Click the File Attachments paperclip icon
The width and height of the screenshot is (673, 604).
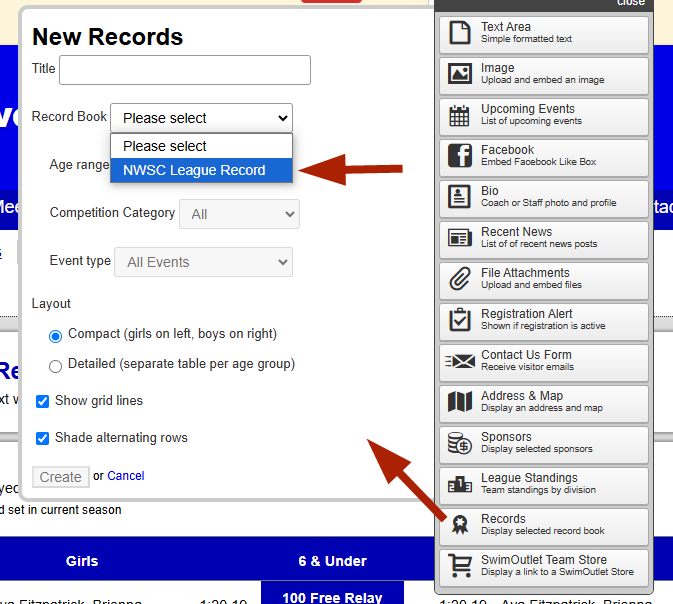[459, 278]
